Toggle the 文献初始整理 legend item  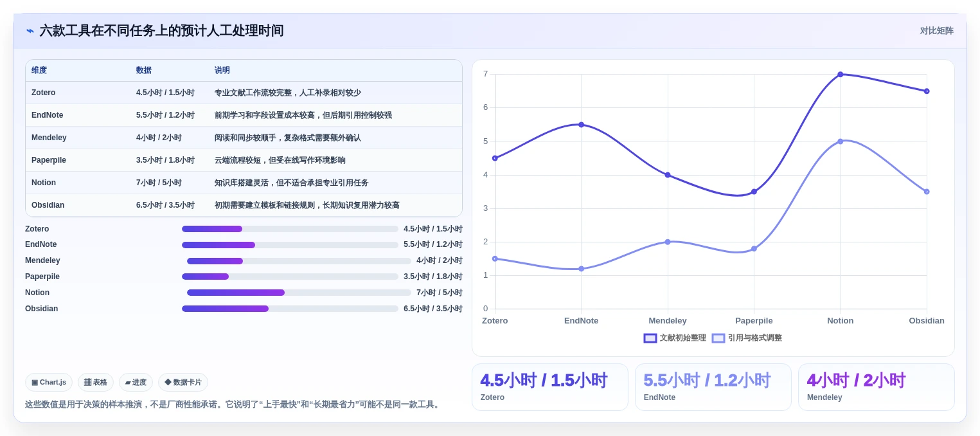675,338
